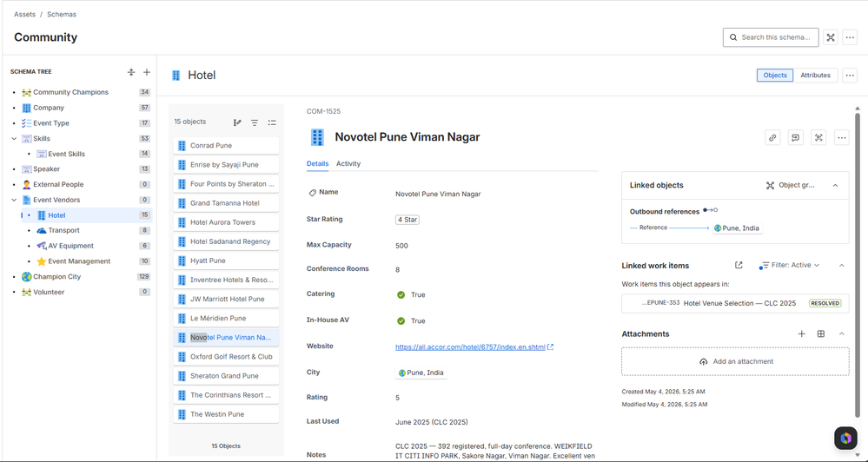Open the City value Pune, India chip

point(421,373)
